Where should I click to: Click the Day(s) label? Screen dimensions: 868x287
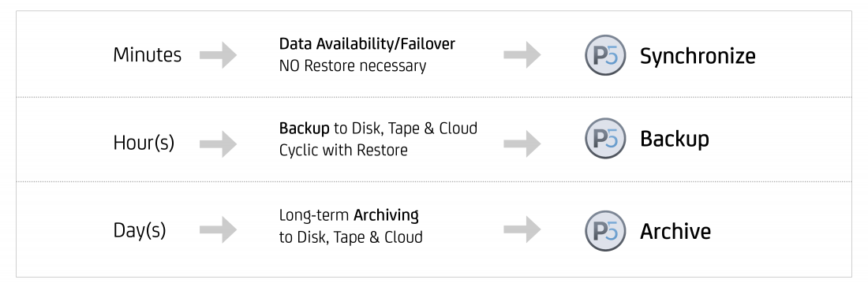pos(140,230)
